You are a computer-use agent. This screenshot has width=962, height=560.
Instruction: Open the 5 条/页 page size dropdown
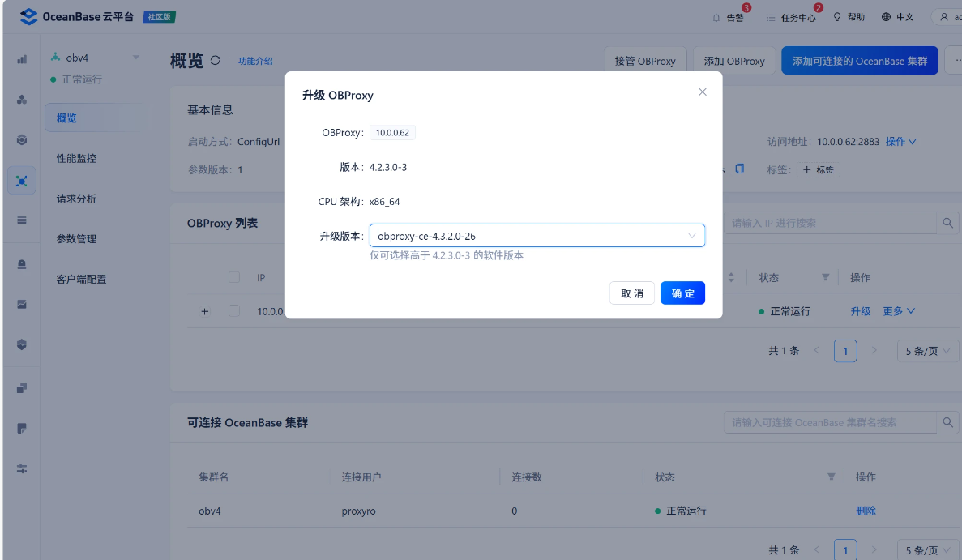[927, 351]
